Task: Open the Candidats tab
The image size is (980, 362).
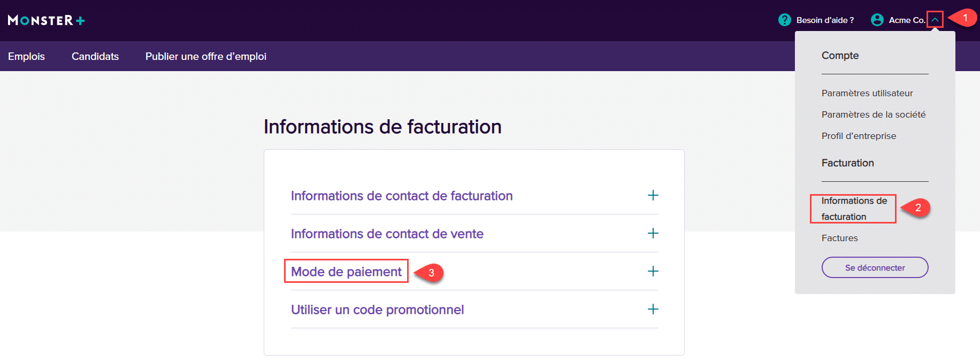Action: pos(95,56)
